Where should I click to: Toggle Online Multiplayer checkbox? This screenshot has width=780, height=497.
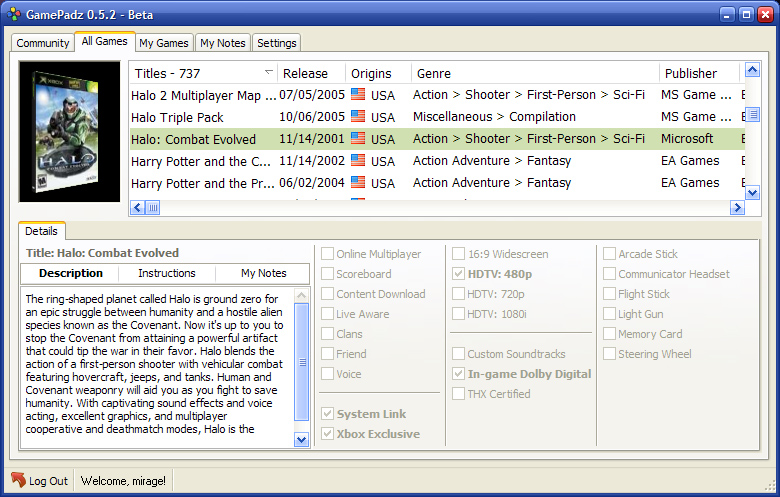327,254
